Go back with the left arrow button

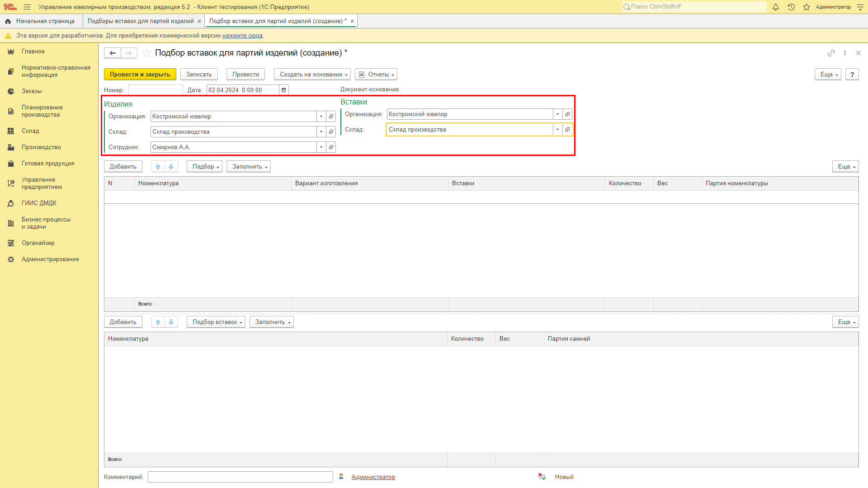113,53
